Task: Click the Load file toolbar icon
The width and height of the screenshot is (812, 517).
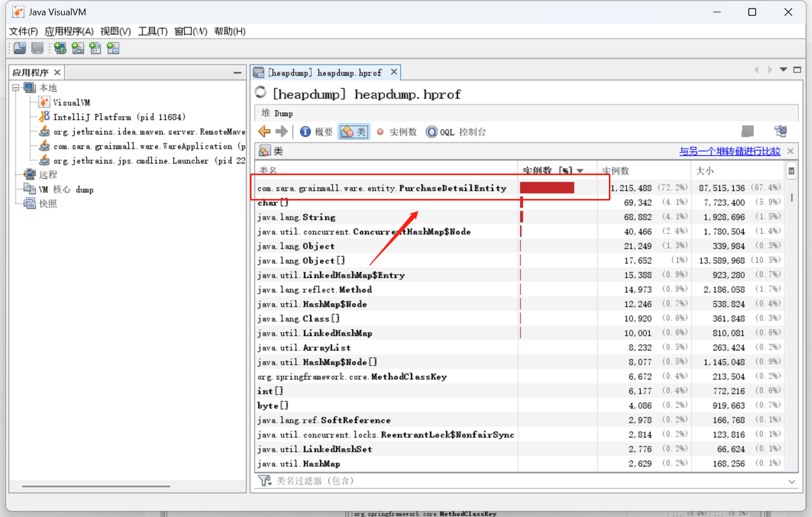Action: coord(20,48)
